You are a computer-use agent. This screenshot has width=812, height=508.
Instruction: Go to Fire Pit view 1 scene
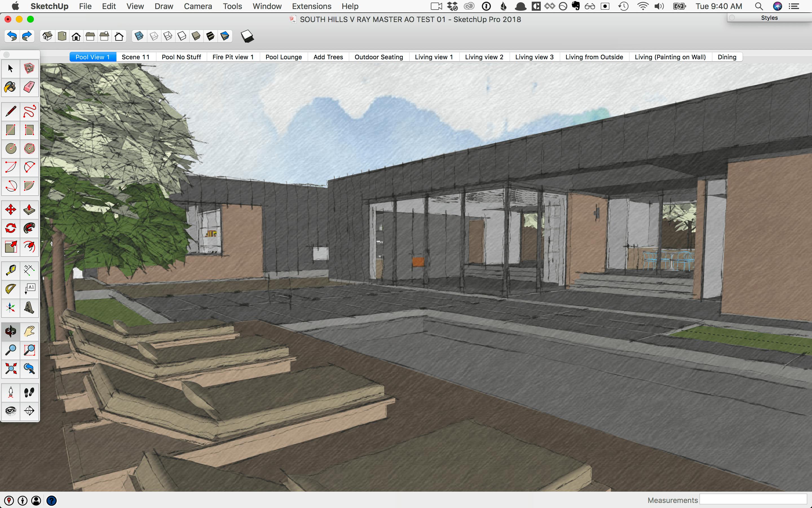coord(233,57)
